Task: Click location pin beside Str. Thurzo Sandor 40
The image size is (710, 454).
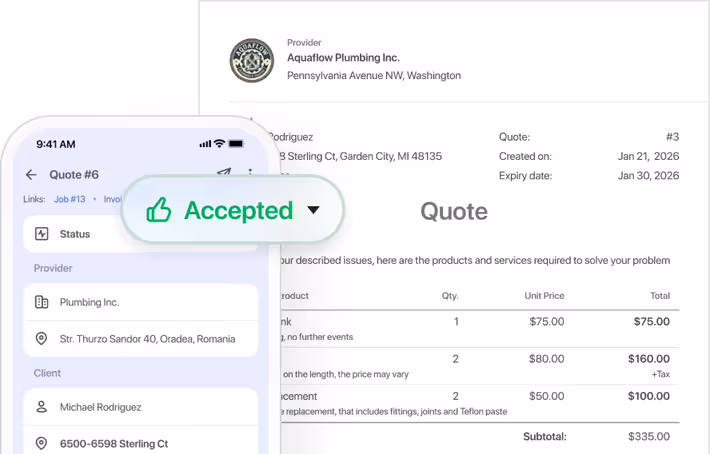Action: 41,339
